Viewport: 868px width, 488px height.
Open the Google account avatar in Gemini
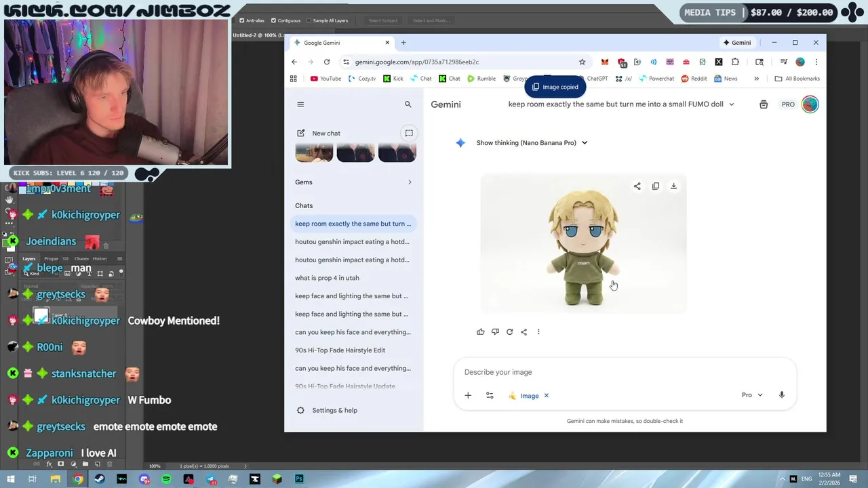tap(810, 104)
